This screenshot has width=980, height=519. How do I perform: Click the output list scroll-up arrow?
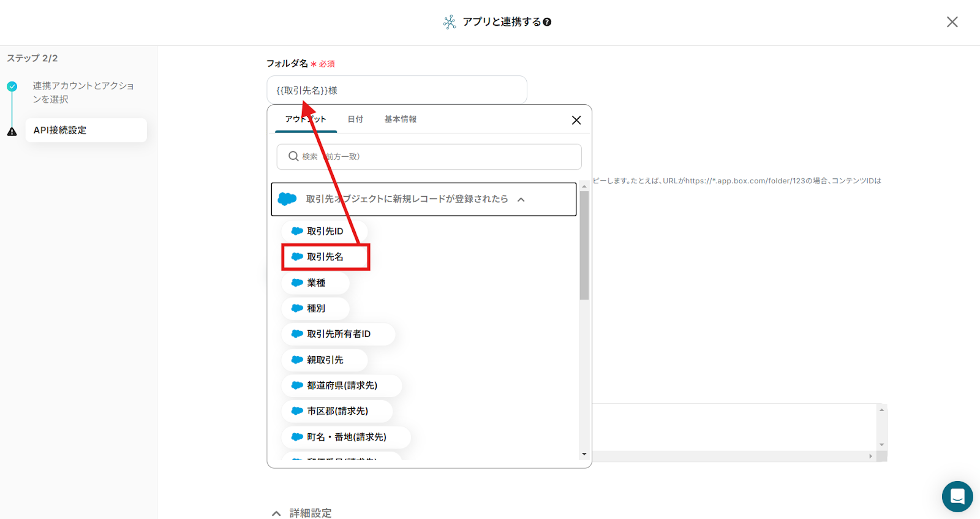click(x=584, y=186)
